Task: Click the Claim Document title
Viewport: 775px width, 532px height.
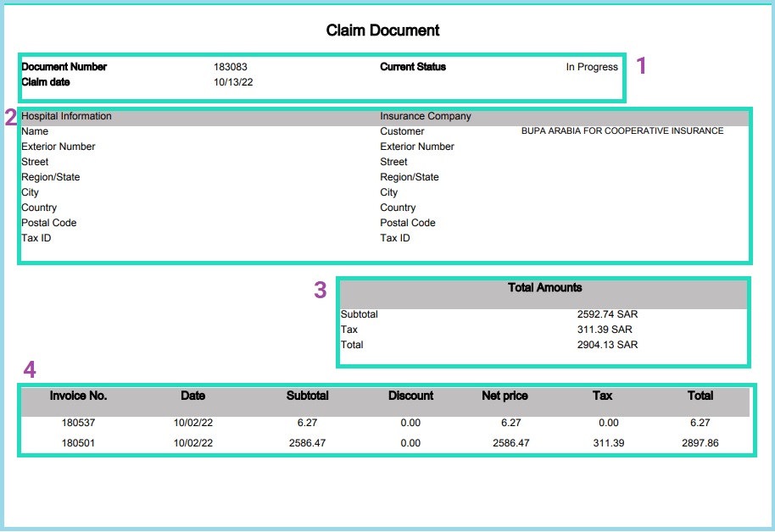Action: point(382,30)
